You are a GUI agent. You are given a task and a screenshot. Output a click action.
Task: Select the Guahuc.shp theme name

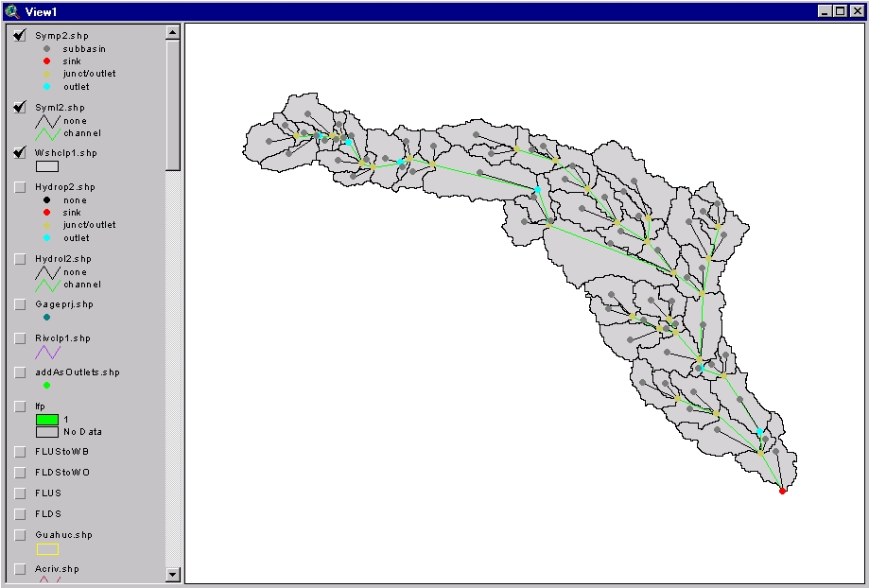pyautogui.click(x=62, y=535)
